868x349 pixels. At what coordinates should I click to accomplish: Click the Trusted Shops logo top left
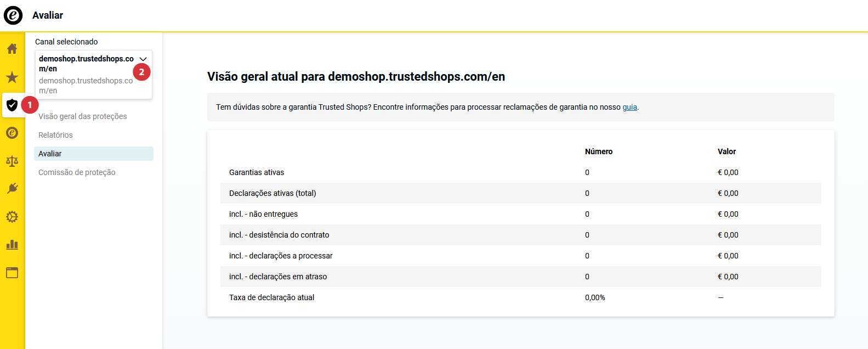coord(13,15)
